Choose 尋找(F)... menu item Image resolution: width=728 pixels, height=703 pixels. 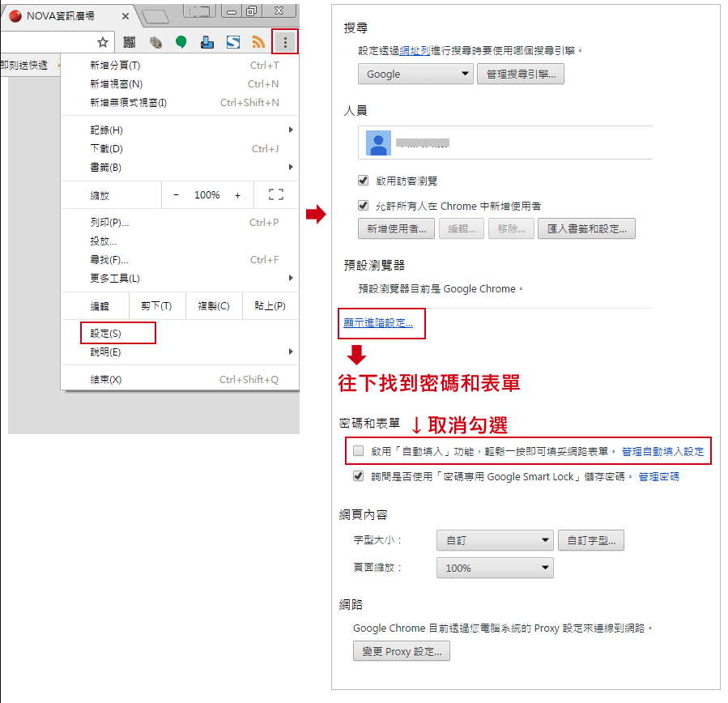(x=180, y=259)
